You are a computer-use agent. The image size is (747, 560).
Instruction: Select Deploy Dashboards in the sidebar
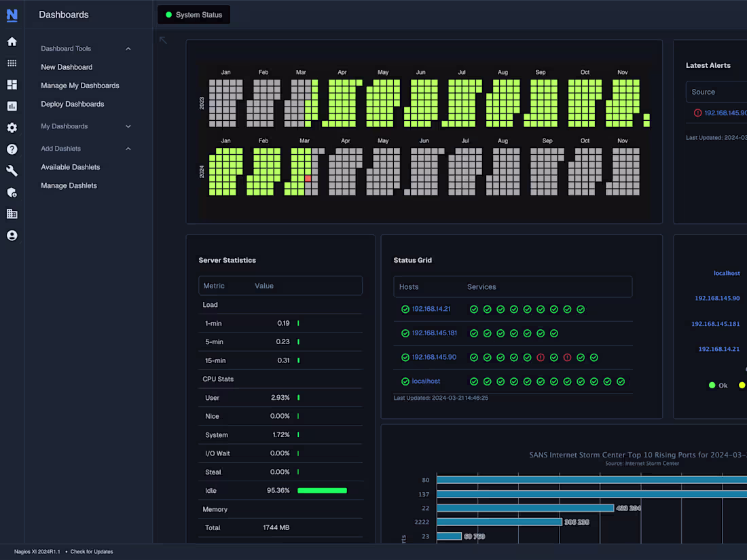72,104
